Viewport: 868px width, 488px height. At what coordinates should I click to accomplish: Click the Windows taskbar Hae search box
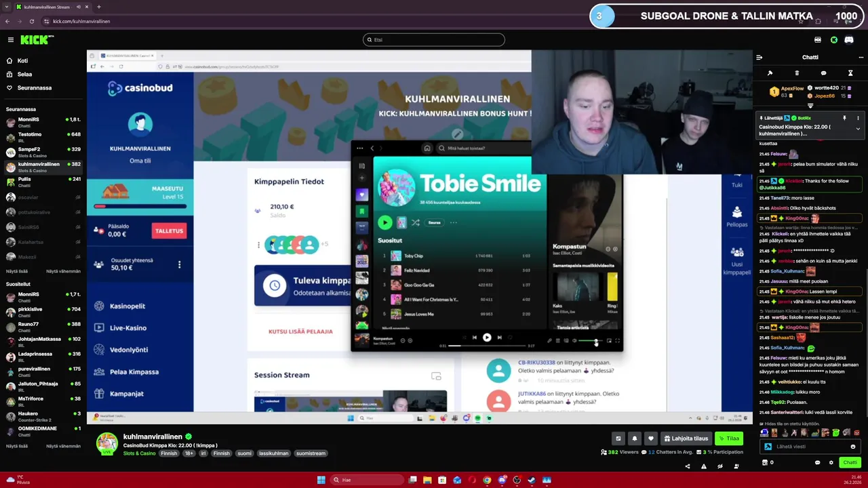pos(366,480)
